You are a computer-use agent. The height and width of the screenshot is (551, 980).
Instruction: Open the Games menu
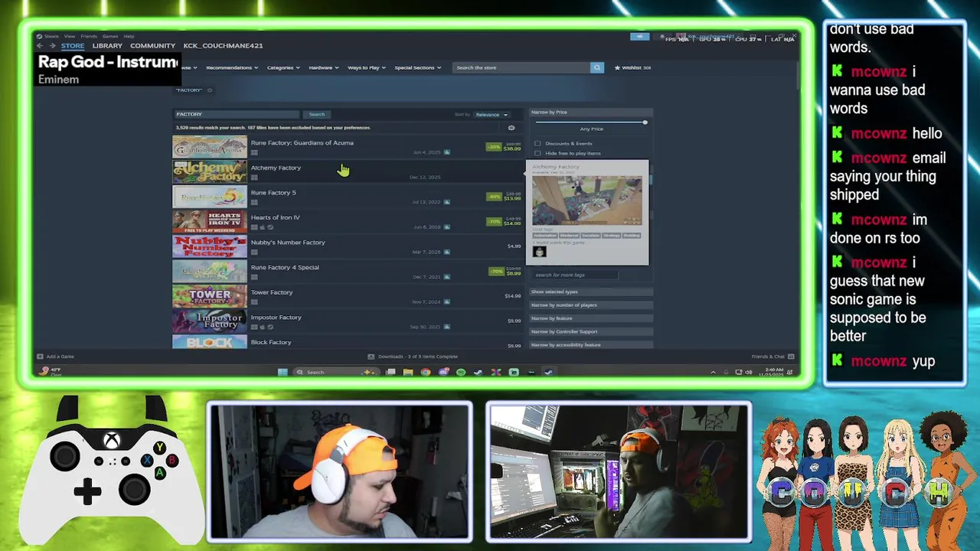[110, 36]
